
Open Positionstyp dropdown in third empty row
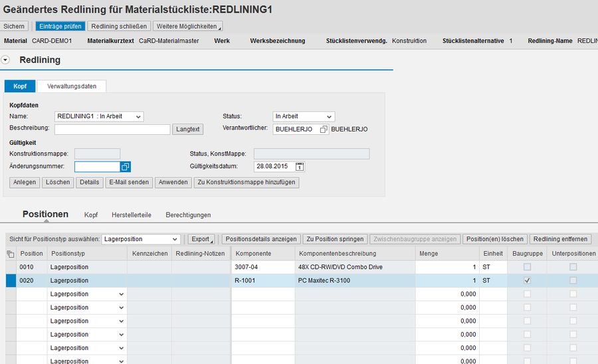click(x=122, y=321)
